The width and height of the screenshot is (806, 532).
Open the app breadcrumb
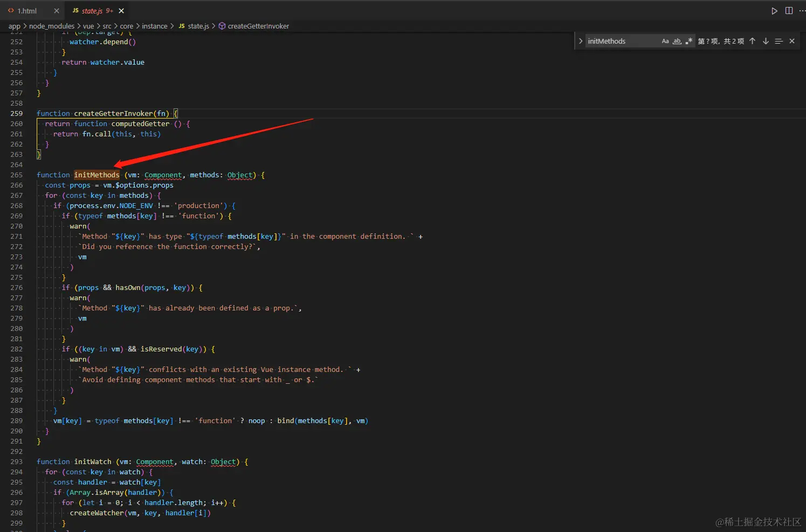[15, 26]
